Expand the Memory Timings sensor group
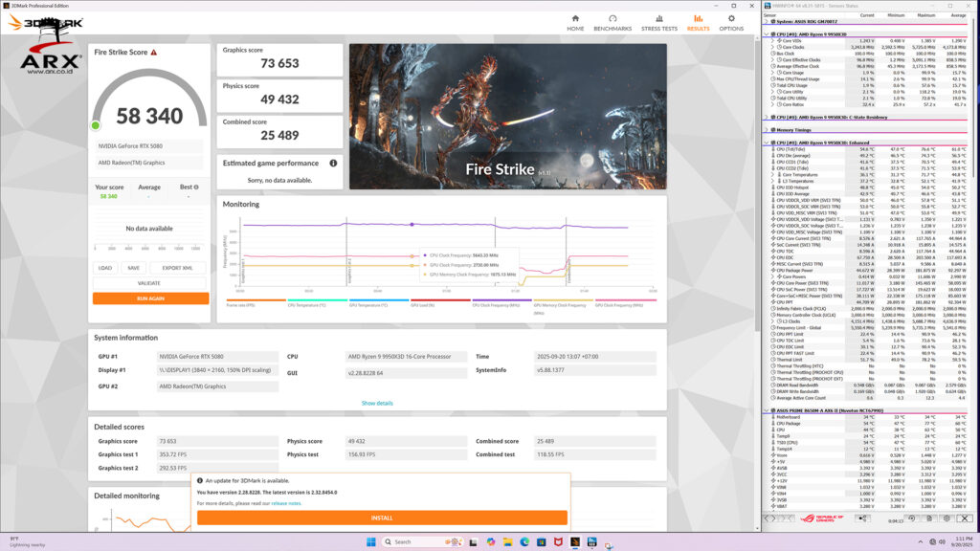This screenshot has width=980, height=551. point(768,130)
